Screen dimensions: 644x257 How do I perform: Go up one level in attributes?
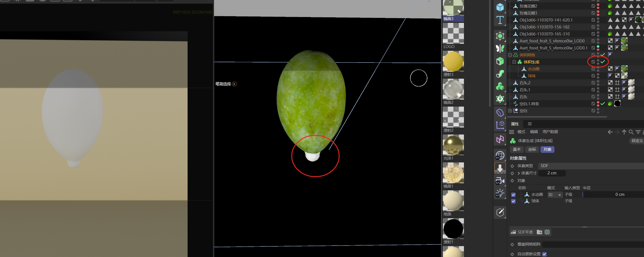point(624,132)
